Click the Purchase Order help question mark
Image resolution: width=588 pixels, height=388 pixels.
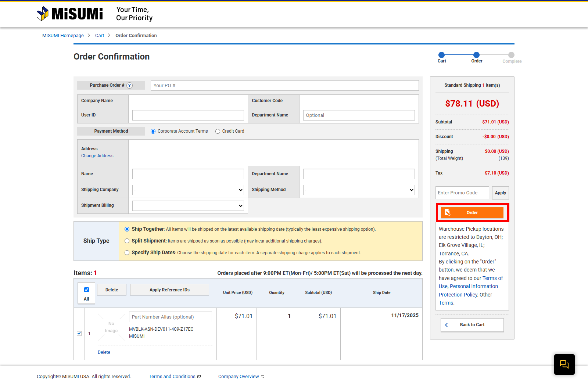129,86
